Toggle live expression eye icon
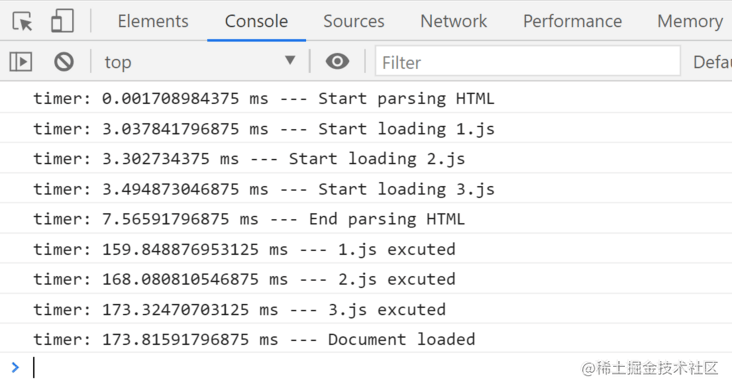The width and height of the screenshot is (732, 390). [x=337, y=61]
